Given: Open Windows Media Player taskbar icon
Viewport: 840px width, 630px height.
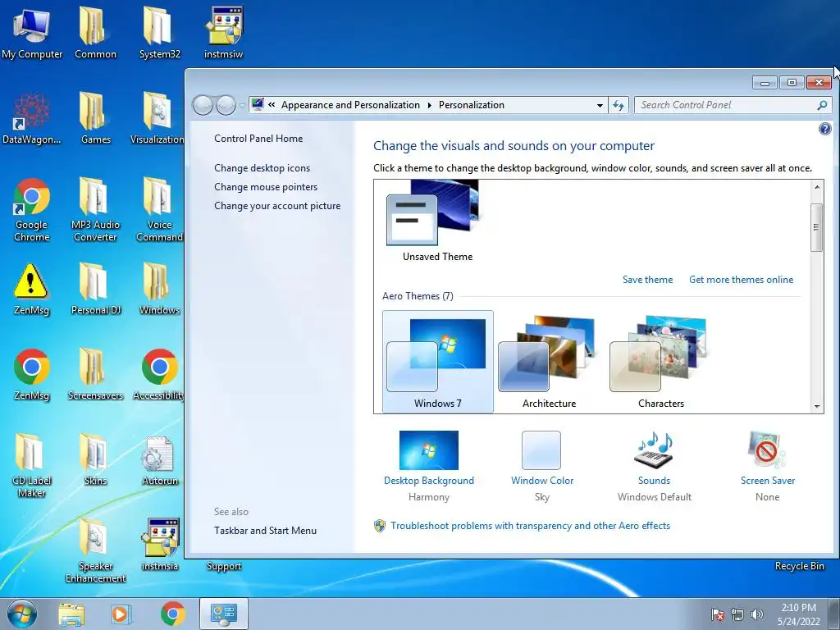Looking at the screenshot, I should point(121,614).
